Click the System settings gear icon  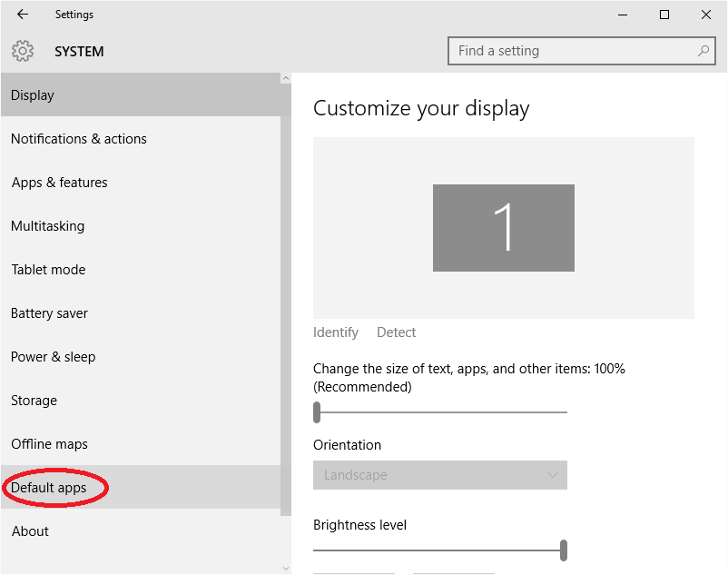click(x=23, y=52)
